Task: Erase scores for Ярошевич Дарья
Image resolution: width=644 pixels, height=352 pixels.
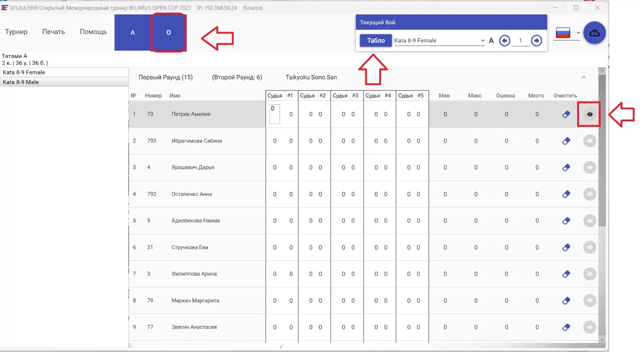Action: pyautogui.click(x=566, y=167)
